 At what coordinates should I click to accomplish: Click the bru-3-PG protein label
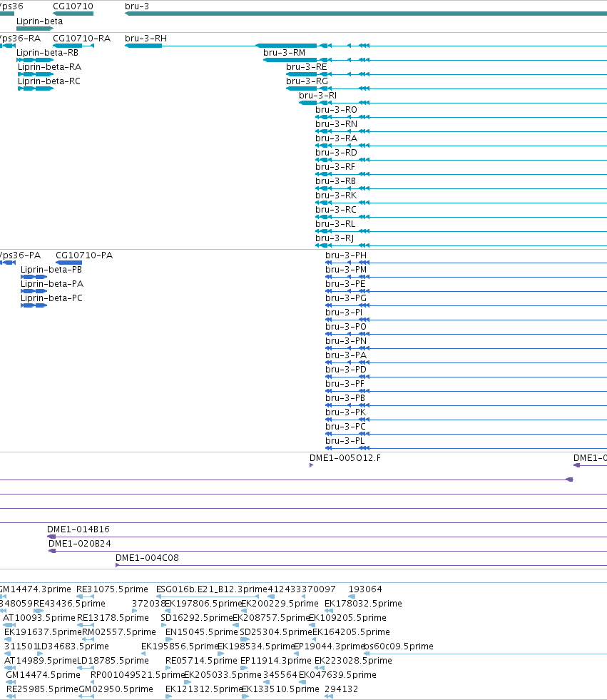coord(346,298)
